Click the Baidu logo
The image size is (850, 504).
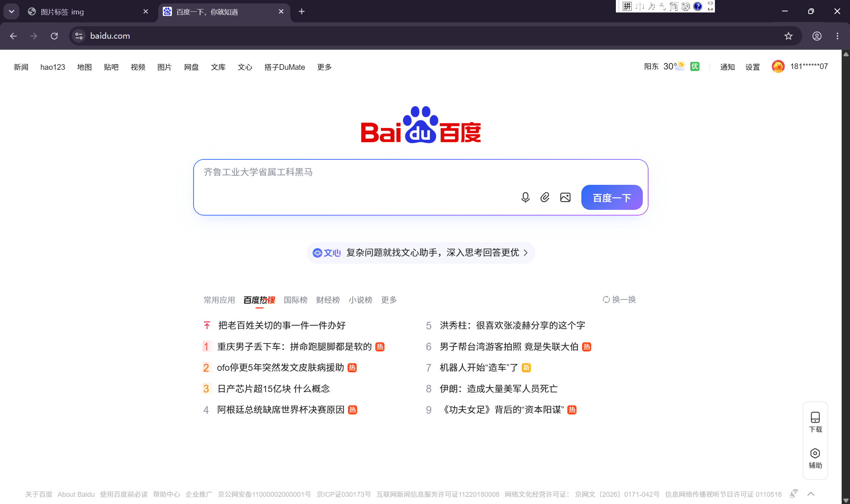(x=421, y=125)
